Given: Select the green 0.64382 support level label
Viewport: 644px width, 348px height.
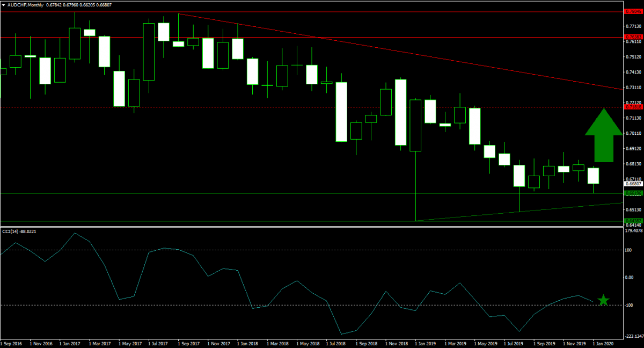Looking at the screenshot, I should point(633,221).
